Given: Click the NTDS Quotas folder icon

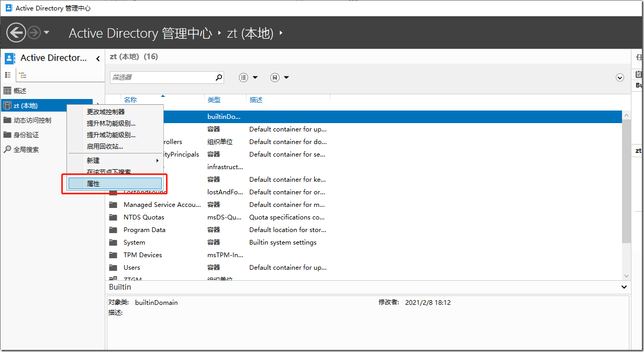Looking at the screenshot, I should click(113, 217).
